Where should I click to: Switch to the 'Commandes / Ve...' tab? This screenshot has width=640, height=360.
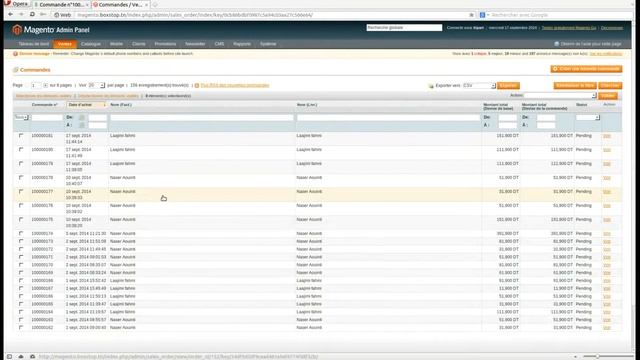click(121, 4)
